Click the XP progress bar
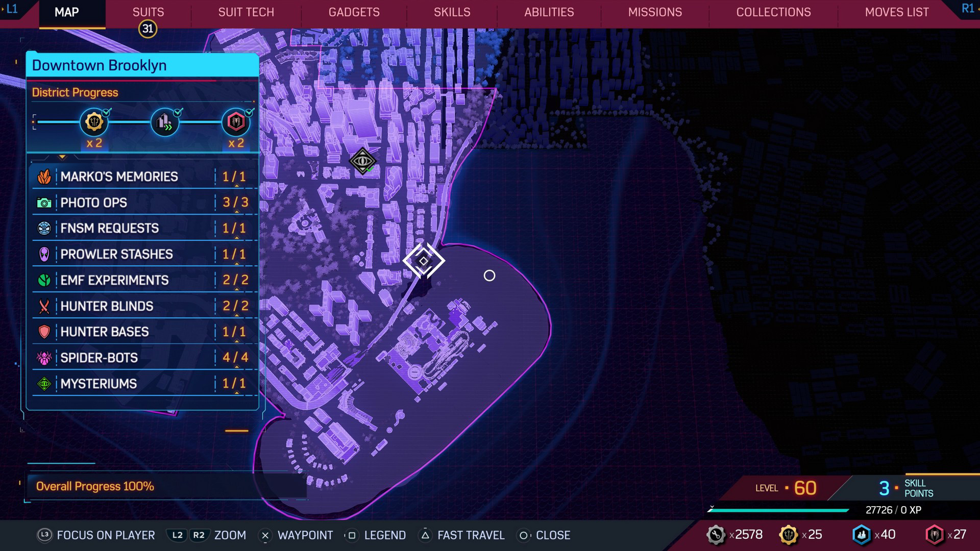This screenshot has height=551, width=980. (779, 510)
